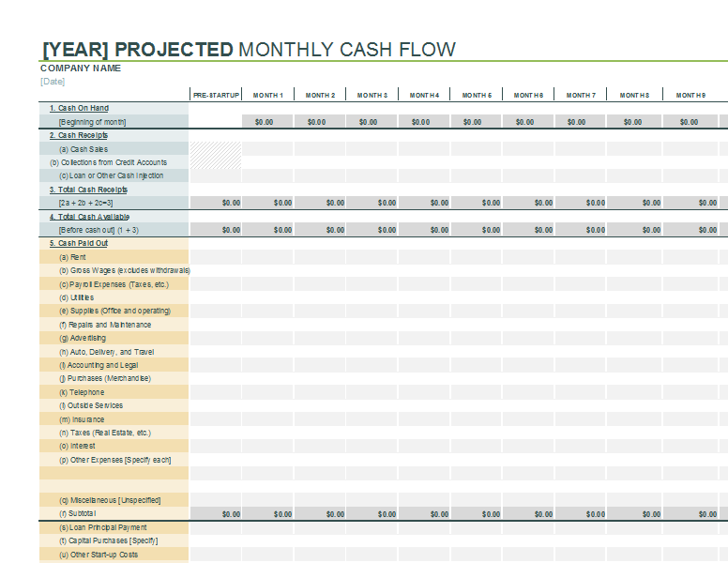This screenshot has height=563, width=728.
Task: Select Collections from Credit Accounts label
Action: click(108, 162)
